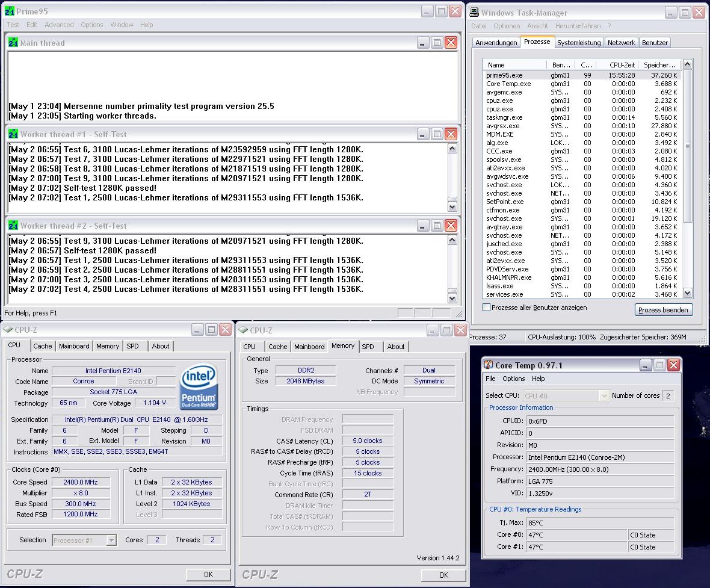Image resolution: width=710 pixels, height=588 pixels.
Task: Close the Main thread child window
Action: click(451, 43)
